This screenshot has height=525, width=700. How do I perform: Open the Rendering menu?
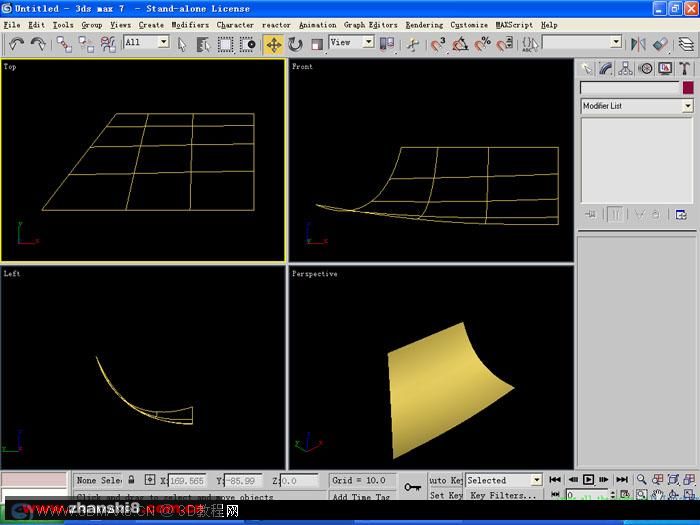[424, 25]
